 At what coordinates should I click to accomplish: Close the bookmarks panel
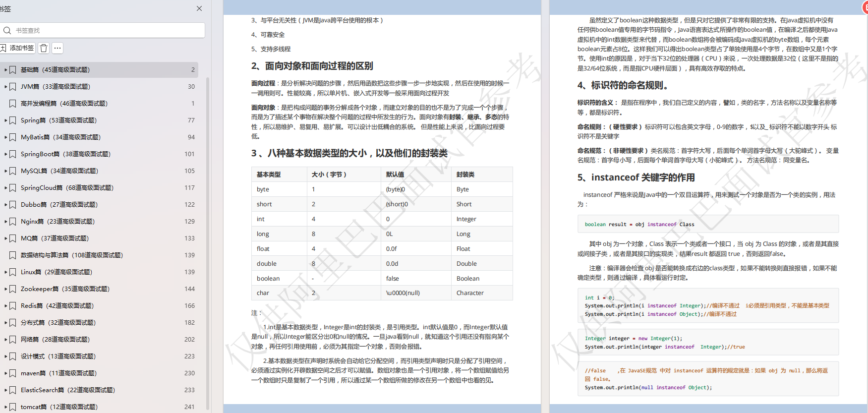pyautogui.click(x=199, y=8)
